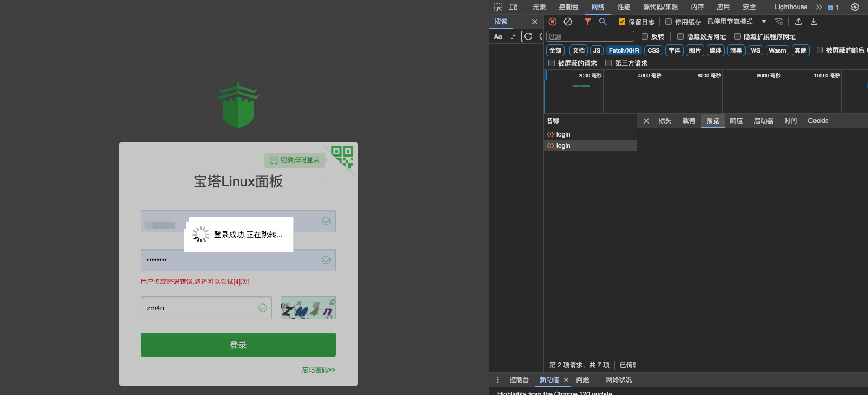
Task: Filter requests by Fetch/XHR type
Action: point(624,50)
